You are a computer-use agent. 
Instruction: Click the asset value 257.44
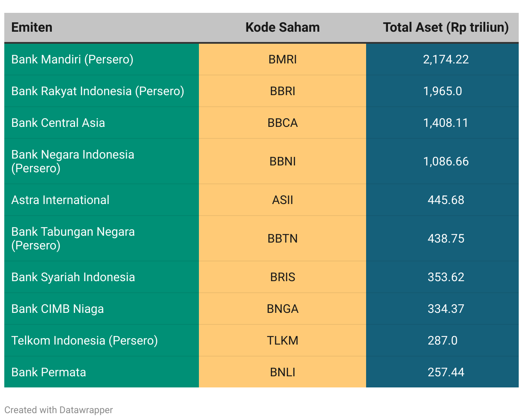pos(446,372)
